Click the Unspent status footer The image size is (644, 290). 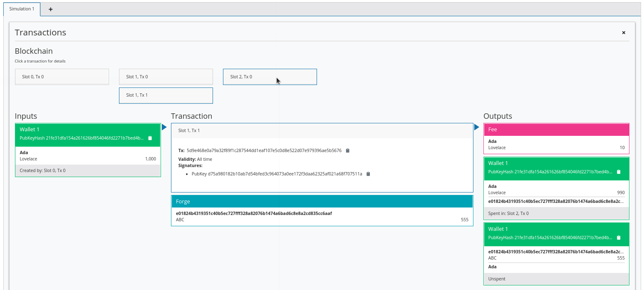[556, 279]
